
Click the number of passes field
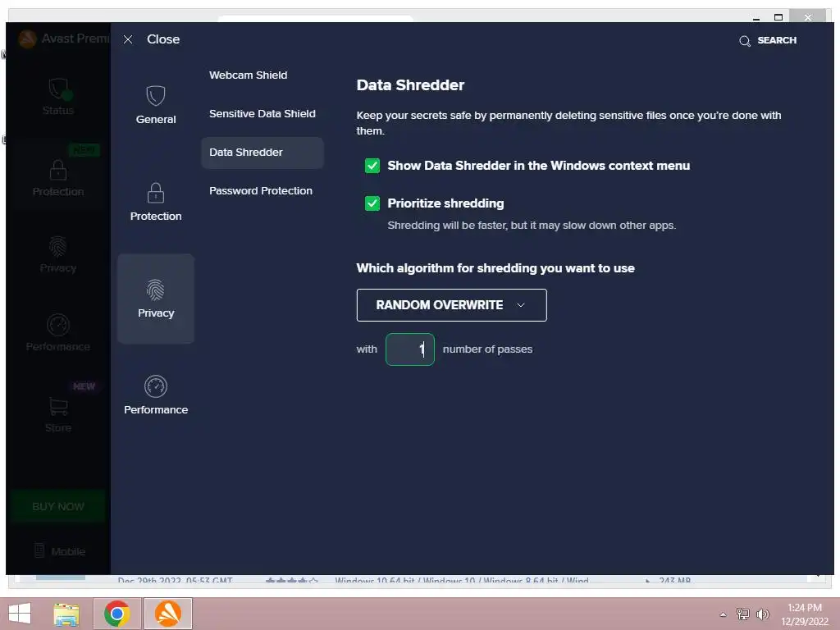[x=410, y=349]
